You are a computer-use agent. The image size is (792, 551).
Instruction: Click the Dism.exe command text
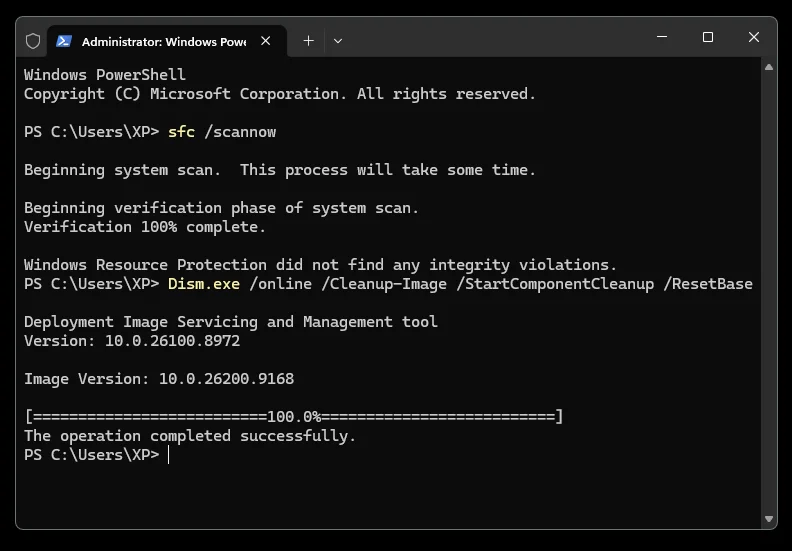pos(204,284)
